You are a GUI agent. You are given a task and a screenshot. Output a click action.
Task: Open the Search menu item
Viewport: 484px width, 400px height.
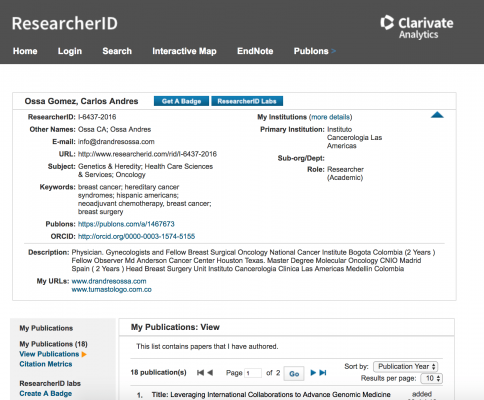117,51
